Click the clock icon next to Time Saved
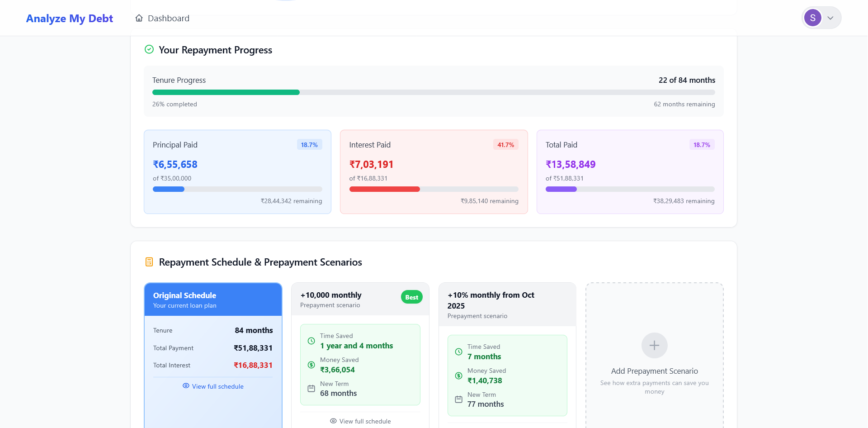This screenshot has width=868, height=428. [311, 341]
